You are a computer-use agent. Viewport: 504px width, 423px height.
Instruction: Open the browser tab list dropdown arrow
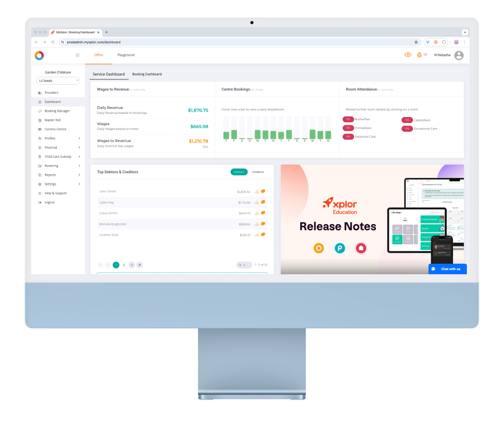click(465, 32)
